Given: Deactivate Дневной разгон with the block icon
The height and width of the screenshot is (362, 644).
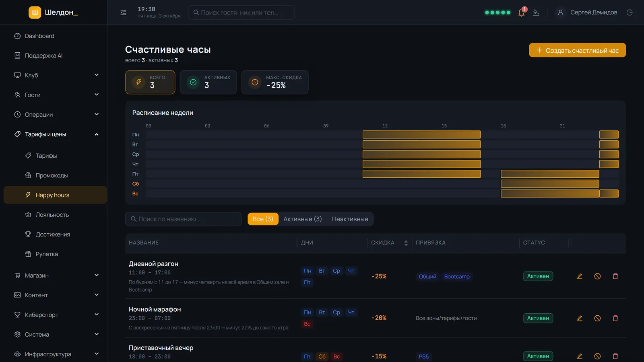Looking at the screenshot, I should tap(597, 276).
